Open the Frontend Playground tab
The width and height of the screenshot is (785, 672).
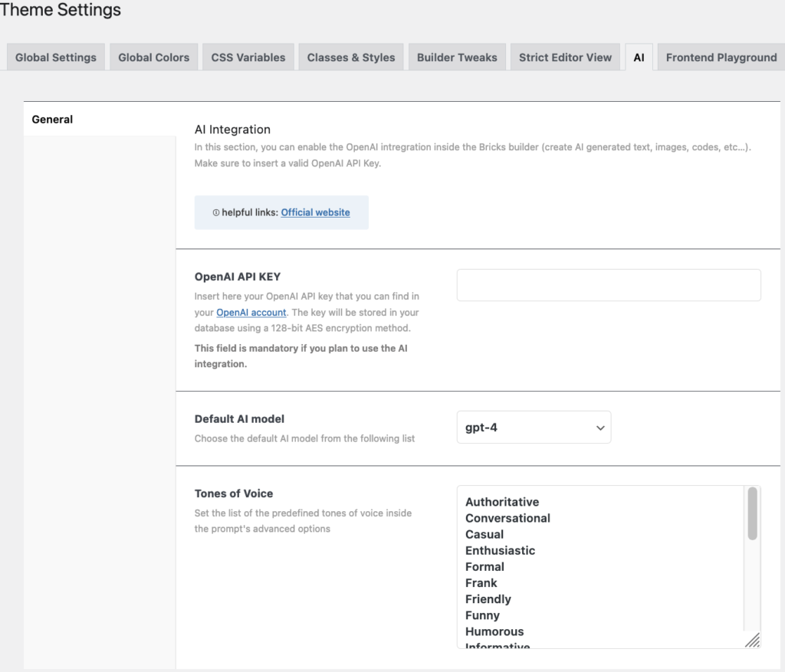tap(721, 57)
